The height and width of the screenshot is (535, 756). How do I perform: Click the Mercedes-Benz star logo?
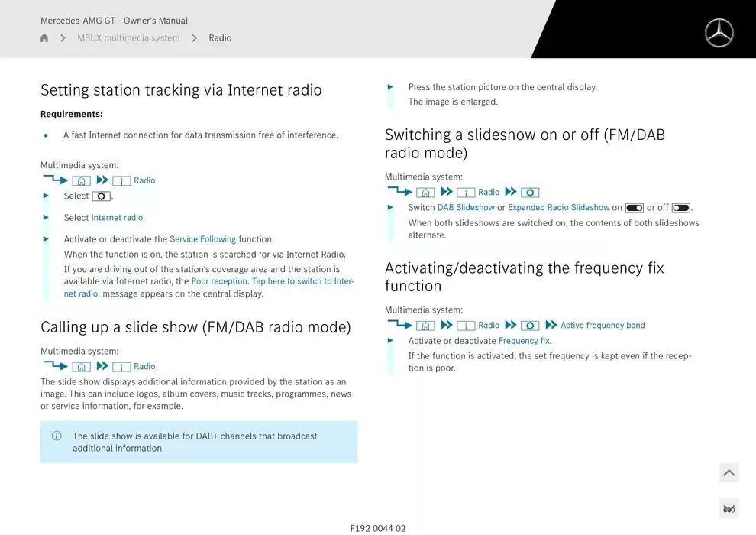tap(719, 34)
